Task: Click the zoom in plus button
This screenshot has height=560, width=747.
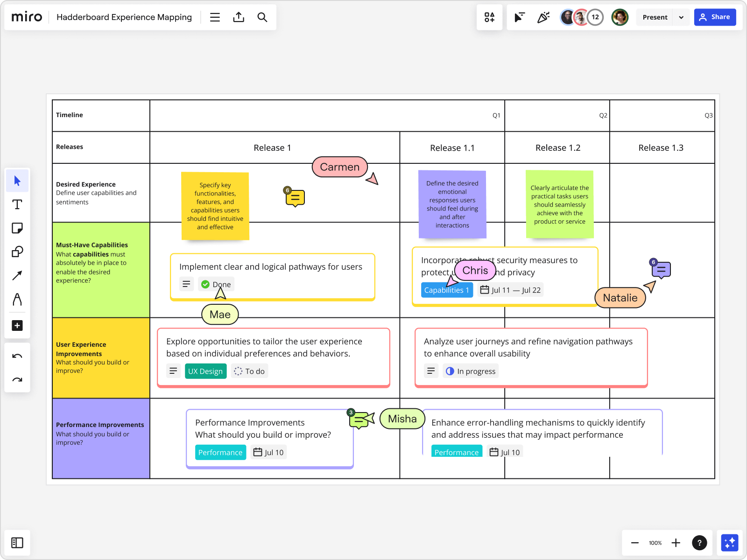Action: pyautogui.click(x=676, y=543)
